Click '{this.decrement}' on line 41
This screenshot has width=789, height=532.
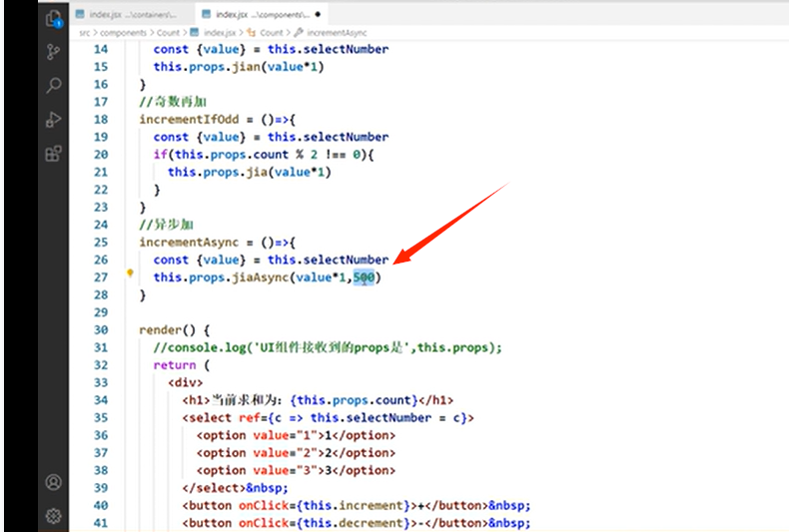click(355, 523)
